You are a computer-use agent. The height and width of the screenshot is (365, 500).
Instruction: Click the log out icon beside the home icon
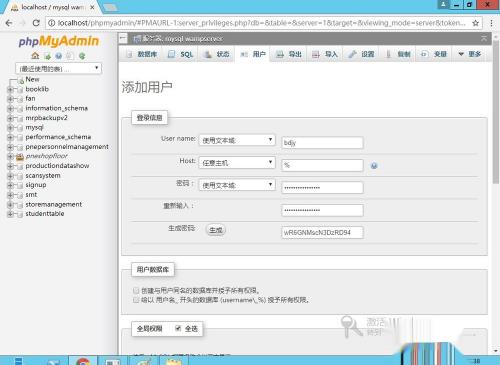click(47, 56)
